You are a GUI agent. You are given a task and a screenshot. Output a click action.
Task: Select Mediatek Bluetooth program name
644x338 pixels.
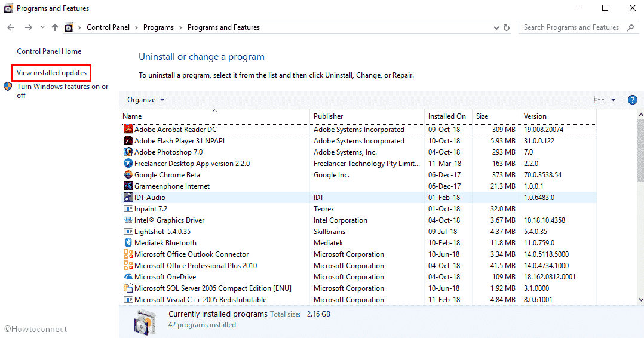click(x=165, y=243)
